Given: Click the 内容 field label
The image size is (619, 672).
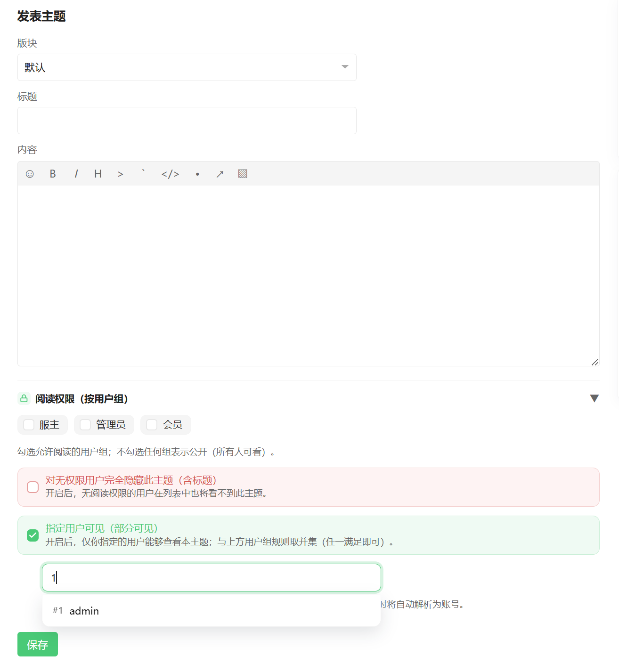Looking at the screenshot, I should pyautogui.click(x=27, y=150).
